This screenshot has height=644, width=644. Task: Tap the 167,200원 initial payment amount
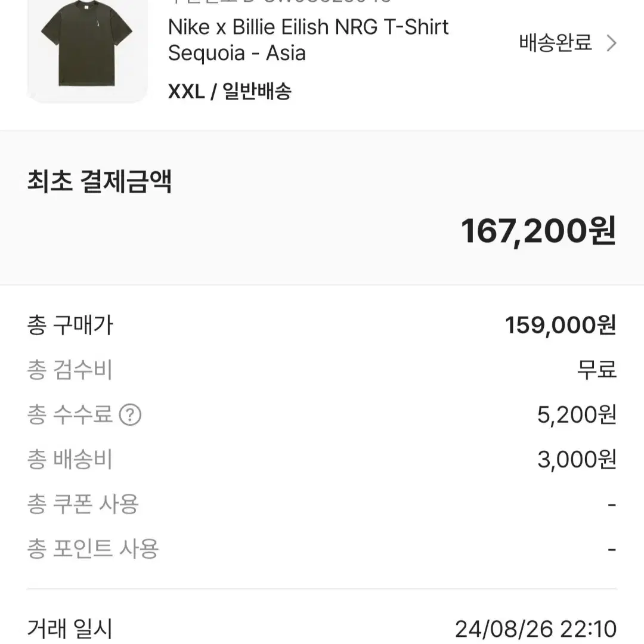[538, 231]
